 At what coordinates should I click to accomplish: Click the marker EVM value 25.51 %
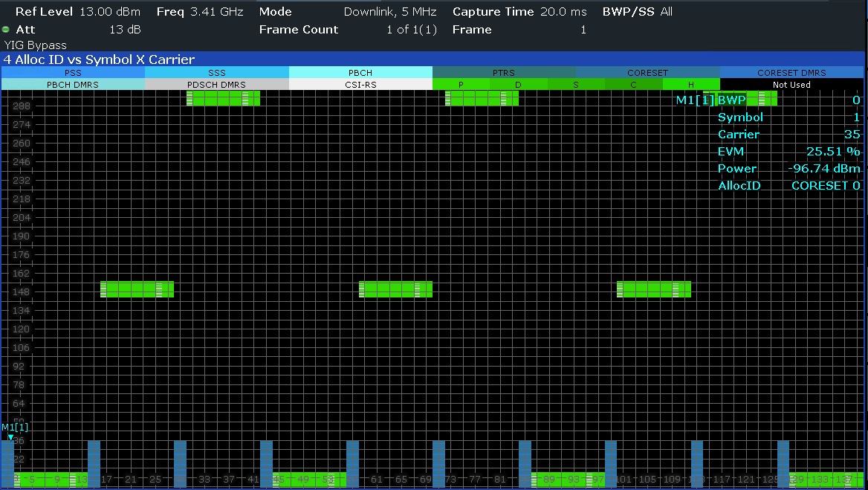pyautogui.click(x=833, y=151)
